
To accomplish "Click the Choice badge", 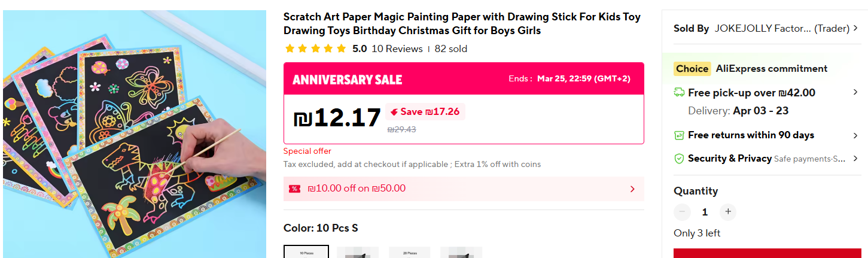I will (692, 69).
